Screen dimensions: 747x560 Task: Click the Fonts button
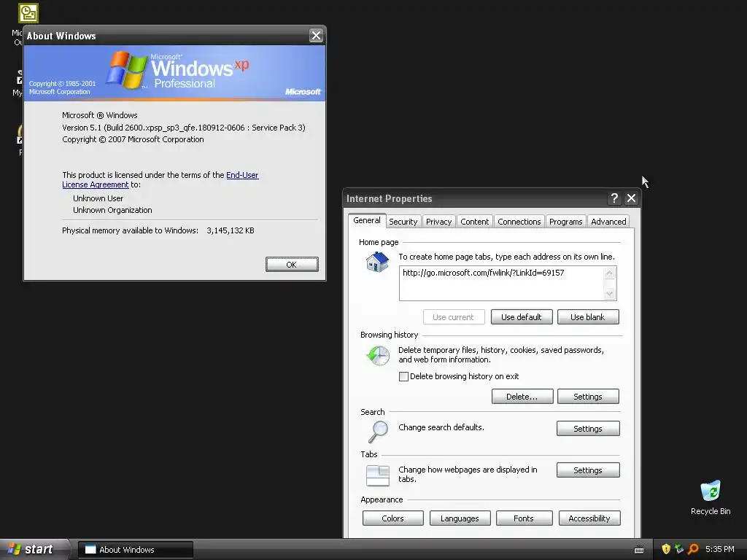(x=524, y=518)
